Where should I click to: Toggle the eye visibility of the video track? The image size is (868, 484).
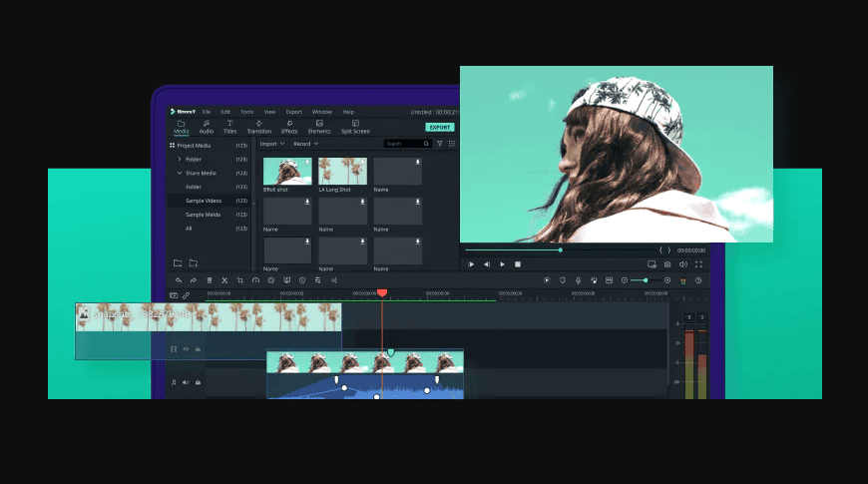[186, 349]
